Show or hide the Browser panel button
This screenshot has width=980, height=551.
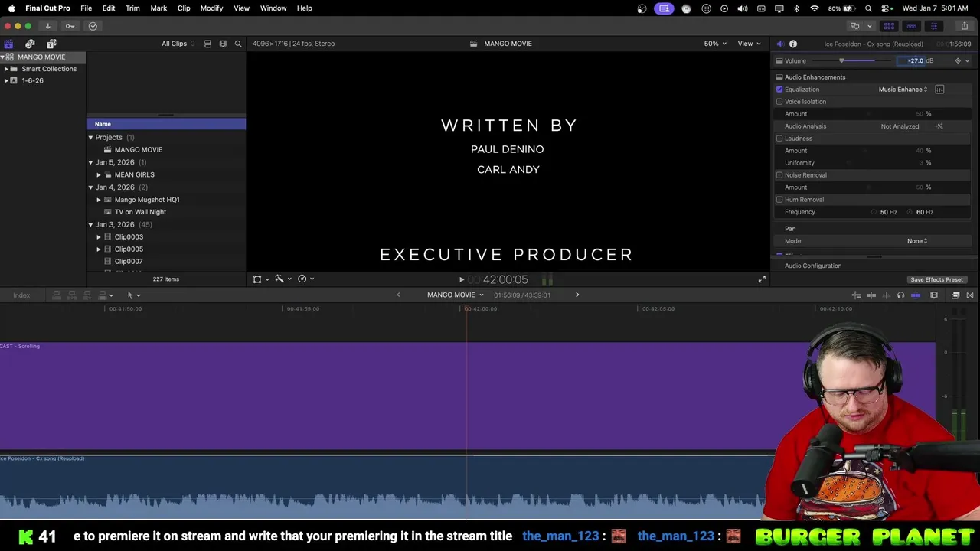[x=889, y=26]
